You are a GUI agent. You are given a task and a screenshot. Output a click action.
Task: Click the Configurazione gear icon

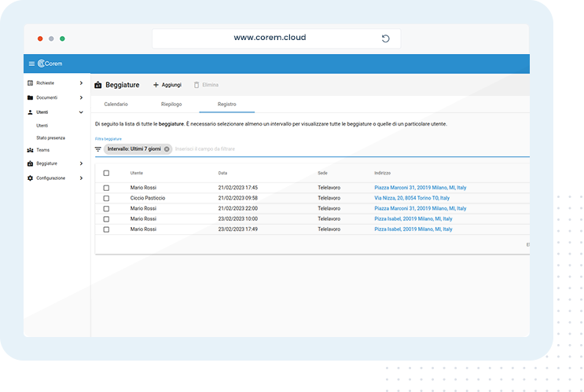pyautogui.click(x=30, y=178)
